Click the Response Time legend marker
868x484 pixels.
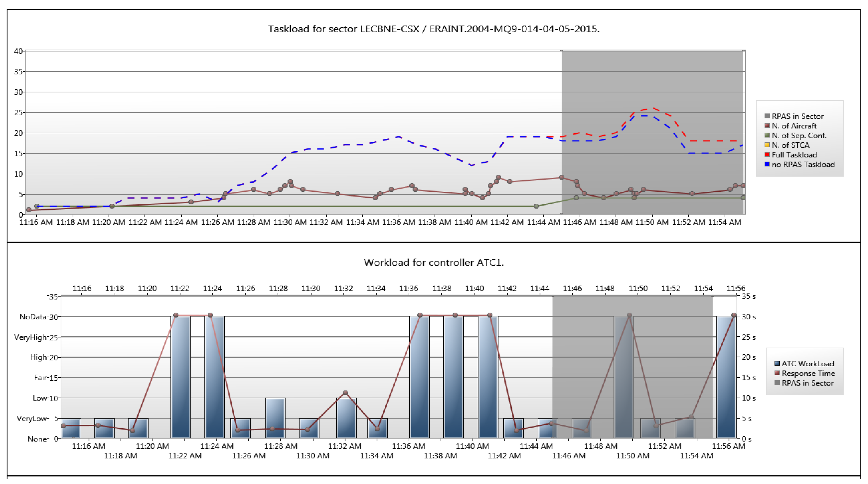tap(777, 373)
